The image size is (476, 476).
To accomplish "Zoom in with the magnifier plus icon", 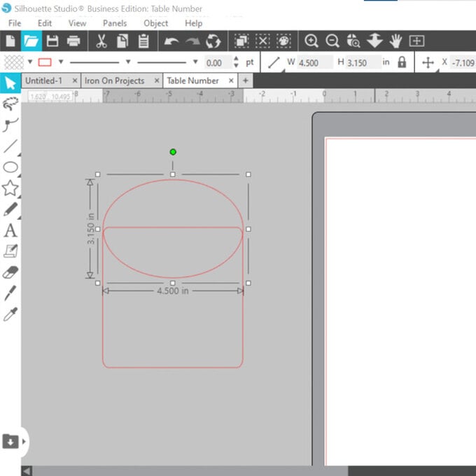I will tap(311, 41).
